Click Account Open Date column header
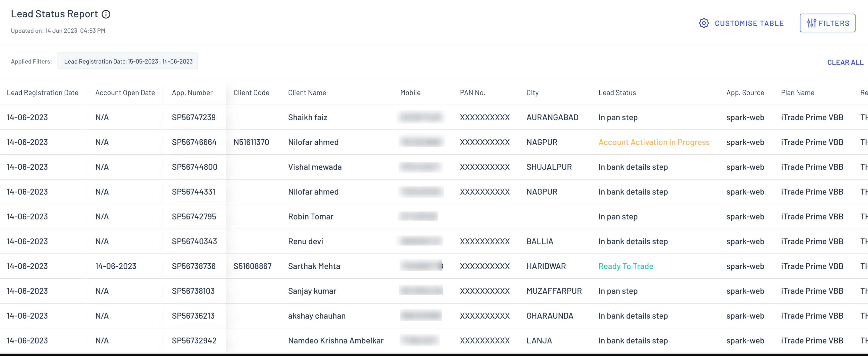Screen dimensions: 868x356 click(x=125, y=93)
